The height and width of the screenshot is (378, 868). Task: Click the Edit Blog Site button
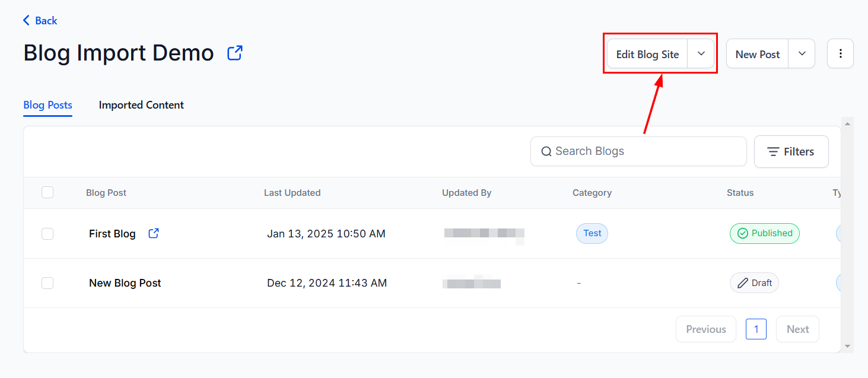point(647,53)
